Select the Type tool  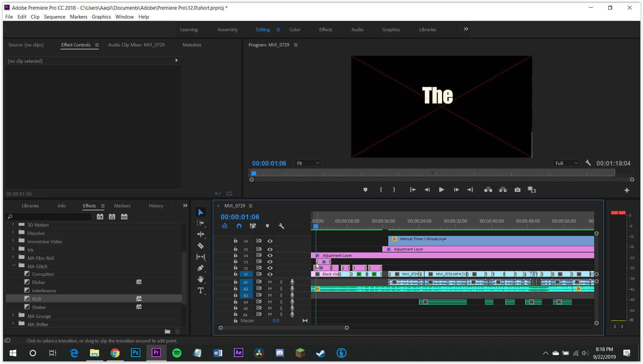[201, 290]
